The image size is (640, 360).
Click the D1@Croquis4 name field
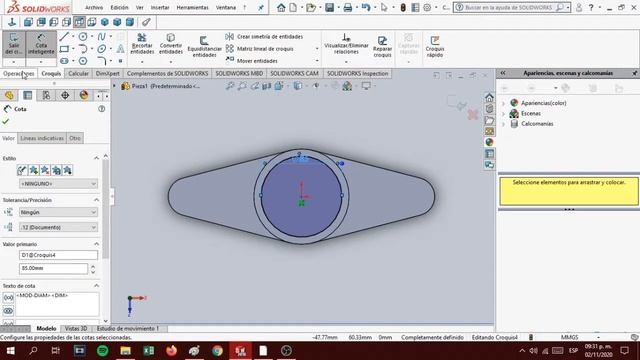click(58, 255)
